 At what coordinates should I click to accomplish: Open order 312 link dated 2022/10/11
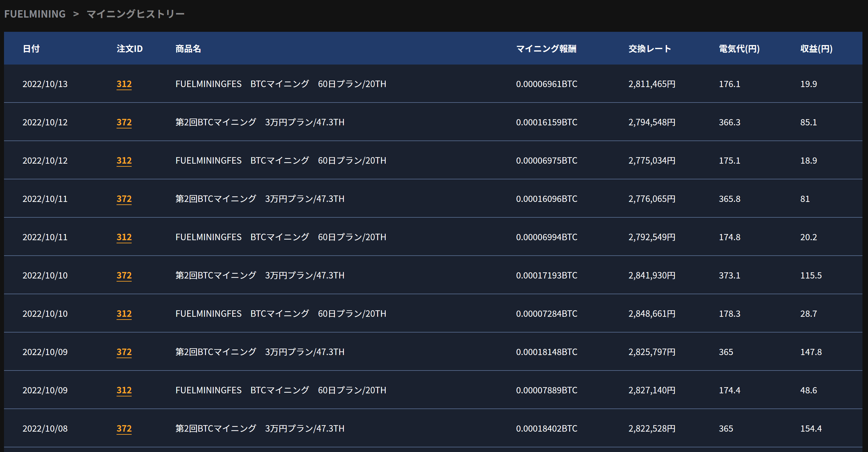(124, 237)
